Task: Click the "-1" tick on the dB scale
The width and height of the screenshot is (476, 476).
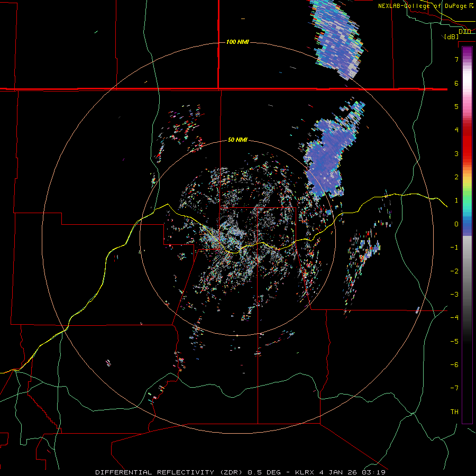Action: click(x=454, y=248)
